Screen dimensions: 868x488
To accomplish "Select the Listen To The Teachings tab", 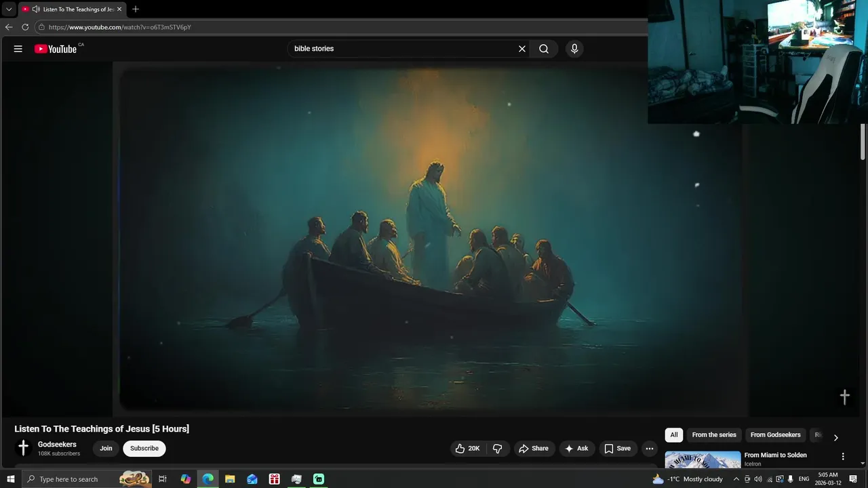I will tap(73, 9).
